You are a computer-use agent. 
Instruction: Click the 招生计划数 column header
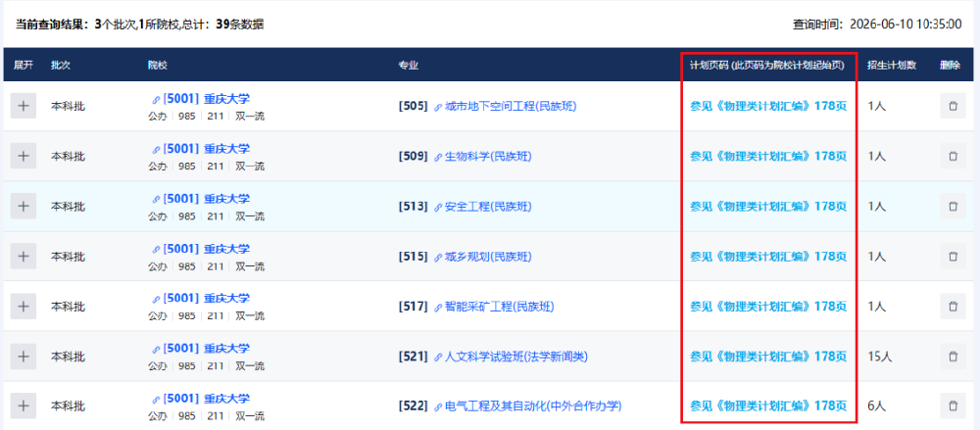[x=891, y=65]
